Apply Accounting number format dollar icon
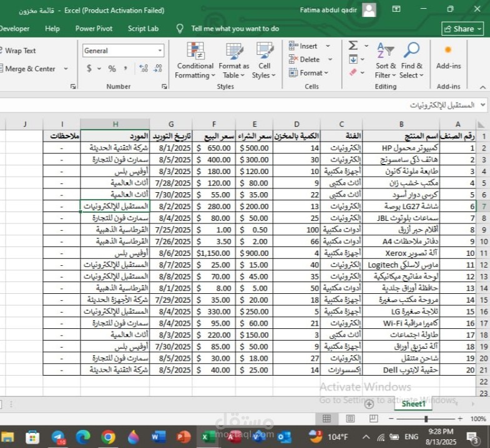 pos(89,68)
